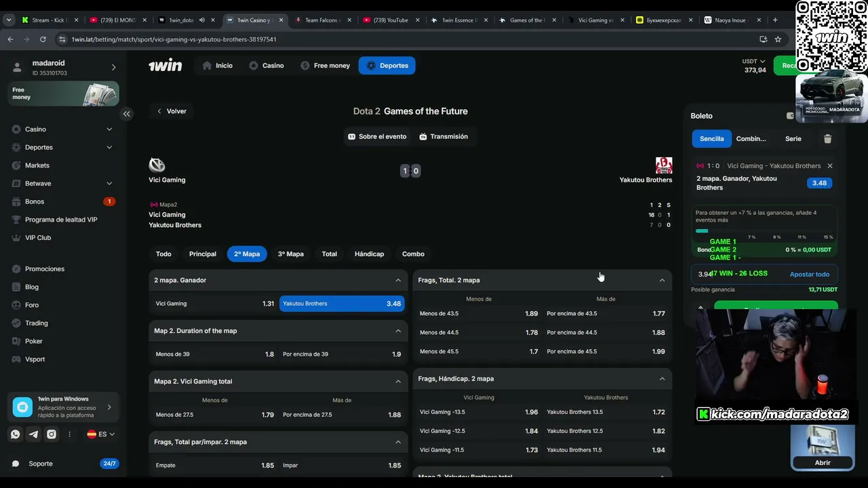Collapse Mapa 2. Vici Gaming total
868x488 pixels.
[x=398, y=382]
